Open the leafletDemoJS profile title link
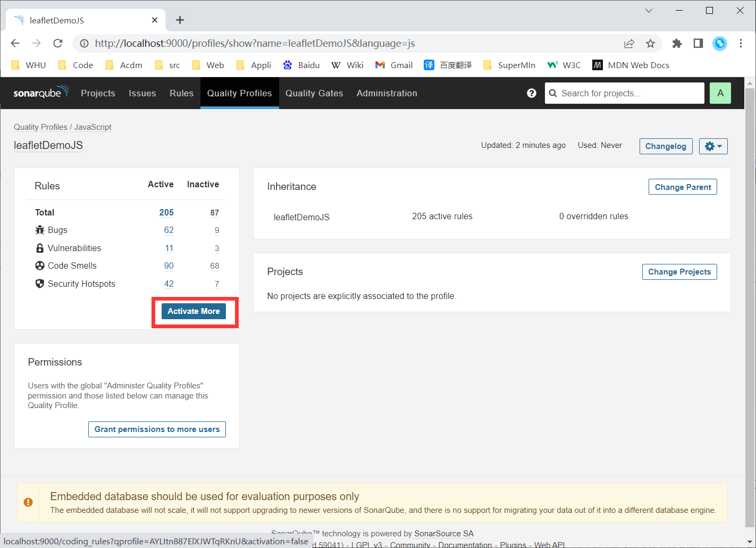The height and width of the screenshot is (548, 756). click(48, 145)
